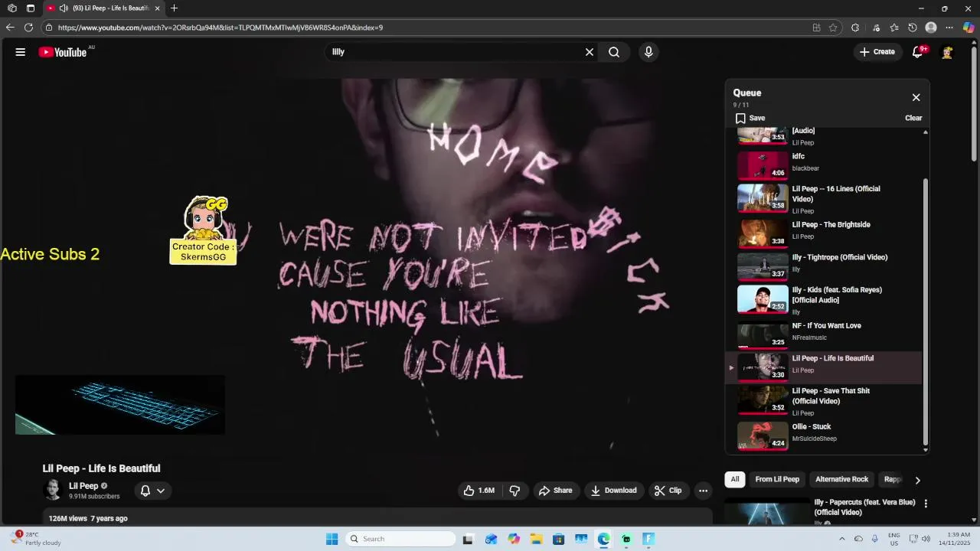Select Lil Peep Save That Shit in queue
980x551 pixels.
click(825, 400)
